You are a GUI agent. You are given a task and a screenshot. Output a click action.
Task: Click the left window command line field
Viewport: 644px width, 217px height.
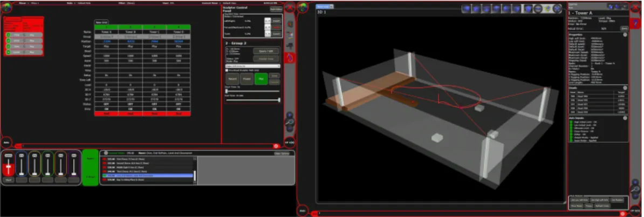click(147, 146)
